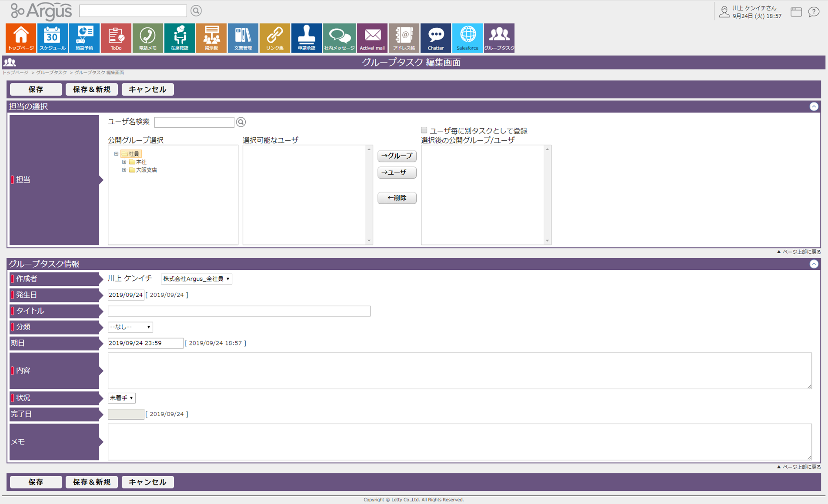The height and width of the screenshot is (504, 828).
Task: Open the 電話メモ phone memo icon
Action: coord(148,38)
